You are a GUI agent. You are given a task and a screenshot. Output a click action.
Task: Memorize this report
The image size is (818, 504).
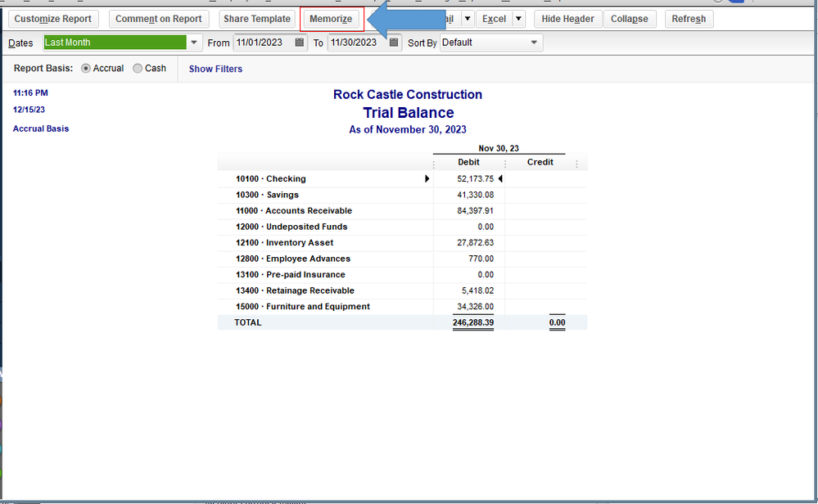tap(332, 19)
